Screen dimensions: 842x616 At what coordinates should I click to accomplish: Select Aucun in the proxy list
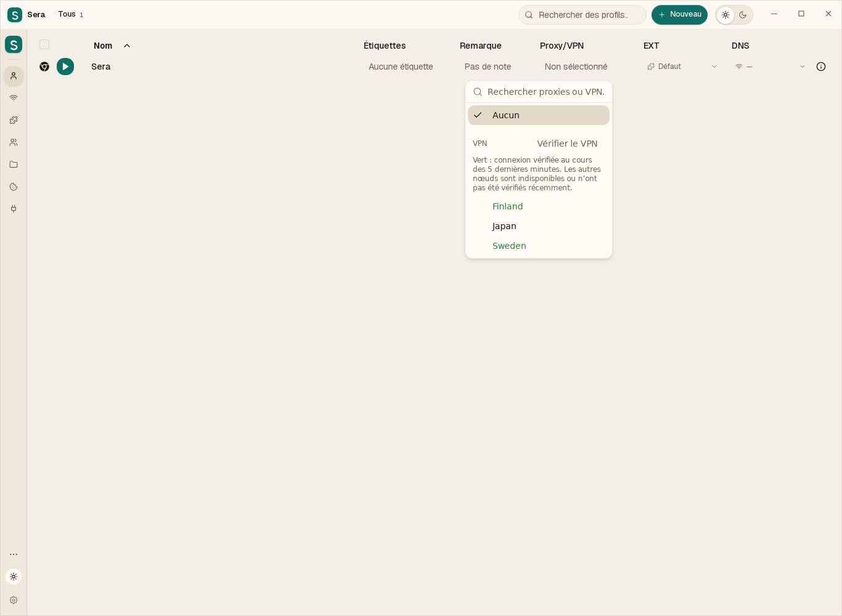(539, 115)
